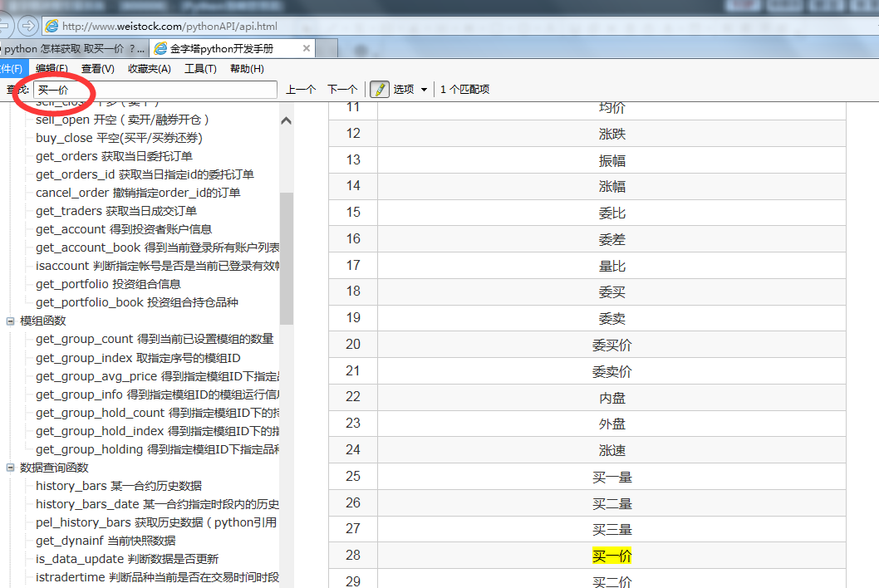Open get_account_book link in sidebar
This screenshot has width=879, height=588.
157,247
